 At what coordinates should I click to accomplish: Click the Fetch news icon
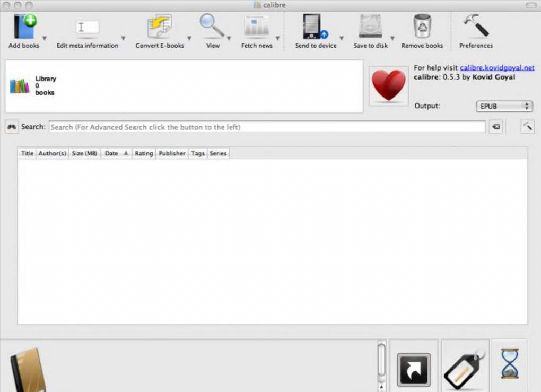tap(256, 26)
